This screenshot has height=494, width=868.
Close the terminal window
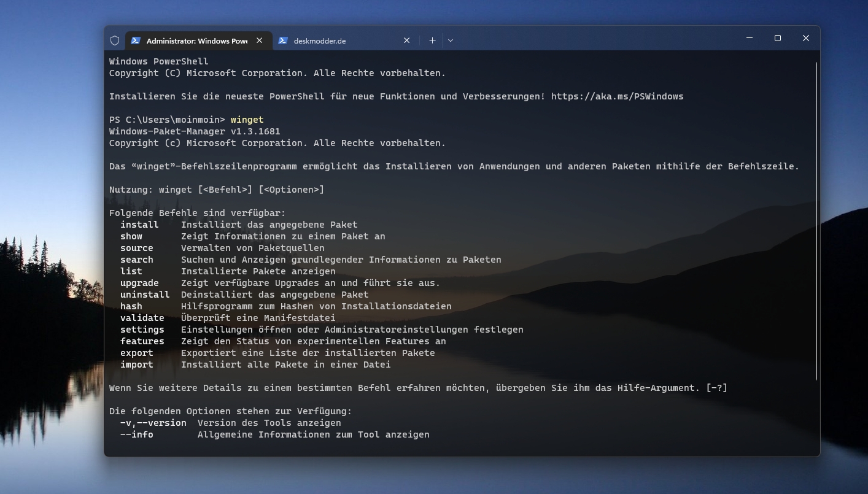806,38
